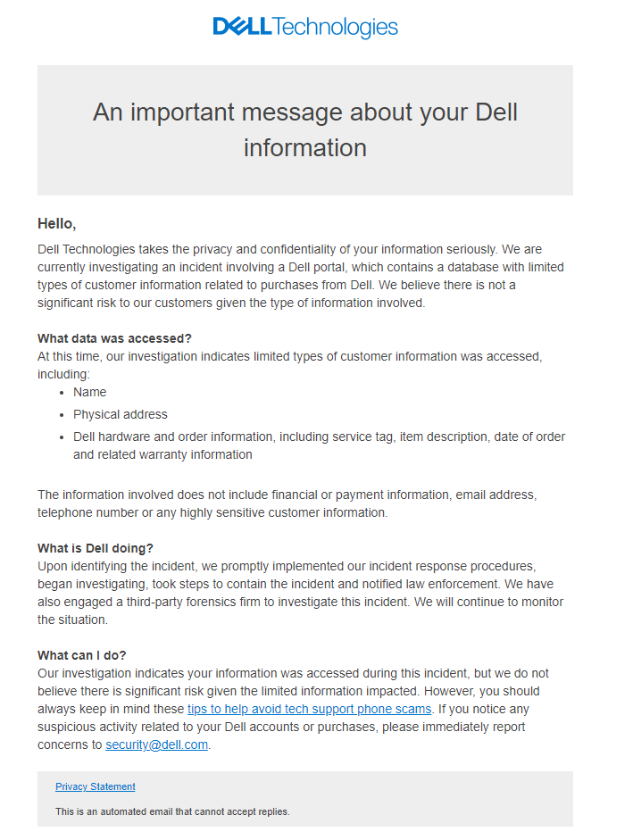
Task: Click the 'Name' bullet item
Action: [x=90, y=392]
